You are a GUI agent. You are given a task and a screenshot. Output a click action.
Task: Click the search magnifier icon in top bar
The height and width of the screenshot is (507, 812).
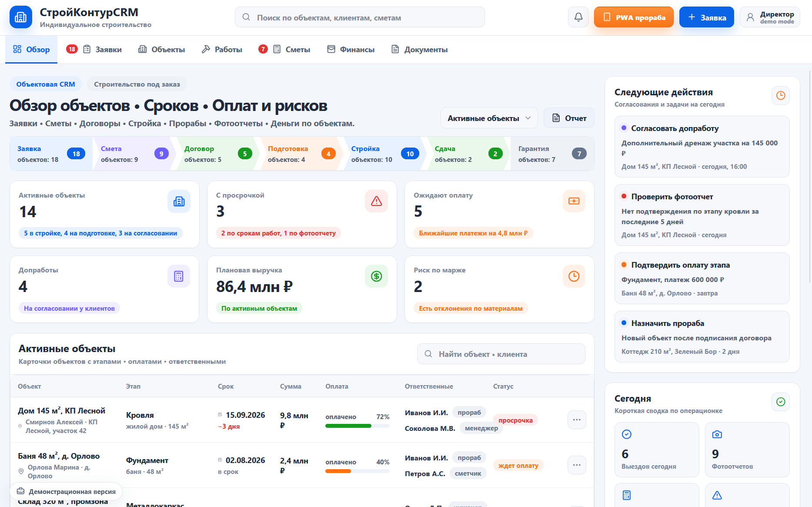tap(246, 17)
